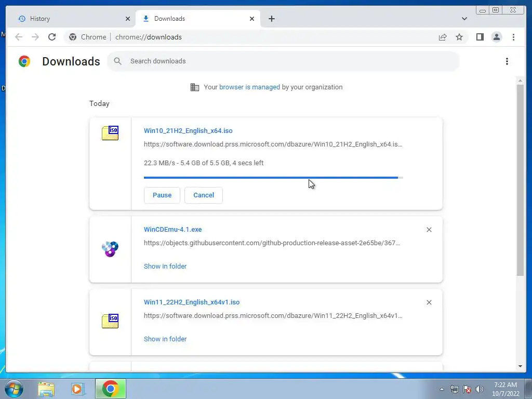Viewport: 532px width, 399px height.
Task: Open the tab search dropdown chevron
Action: [x=464, y=19]
